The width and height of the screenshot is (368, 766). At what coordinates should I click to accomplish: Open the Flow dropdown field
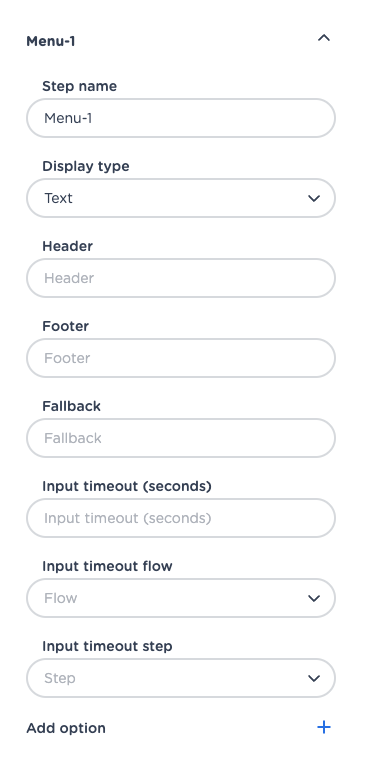point(181,598)
